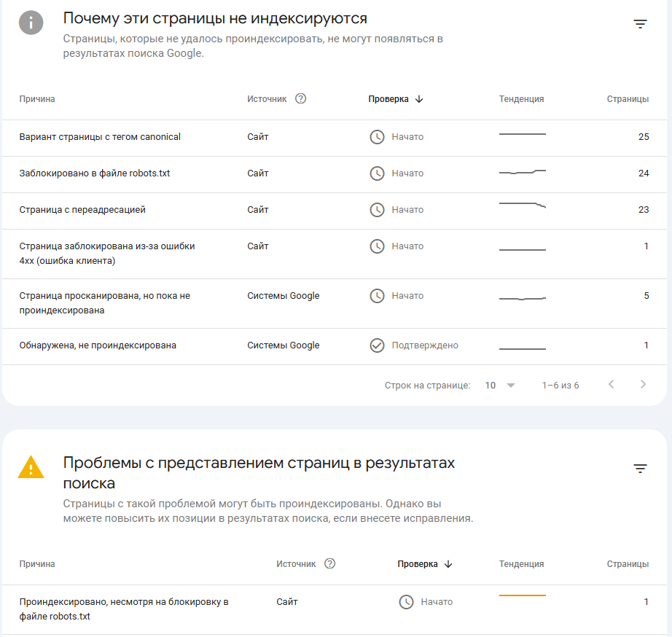The width and height of the screenshot is (672, 637).
Task: Click the previous page arrow in pagination
Action: click(x=611, y=385)
